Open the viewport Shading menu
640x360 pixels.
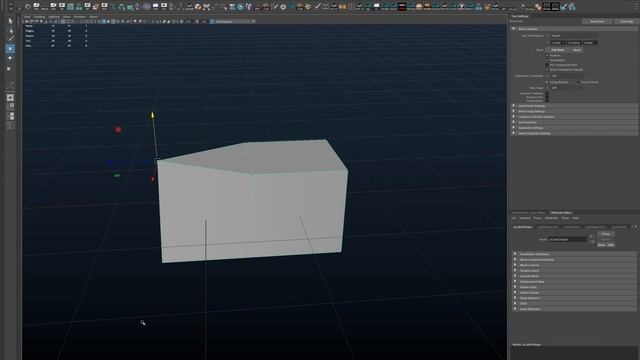click(x=40, y=17)
